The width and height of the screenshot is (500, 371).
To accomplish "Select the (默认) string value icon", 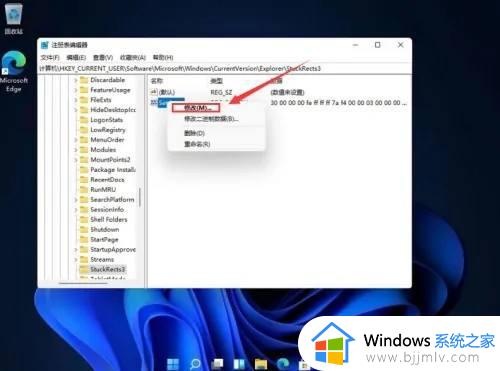I will click(x=154, y=92).
